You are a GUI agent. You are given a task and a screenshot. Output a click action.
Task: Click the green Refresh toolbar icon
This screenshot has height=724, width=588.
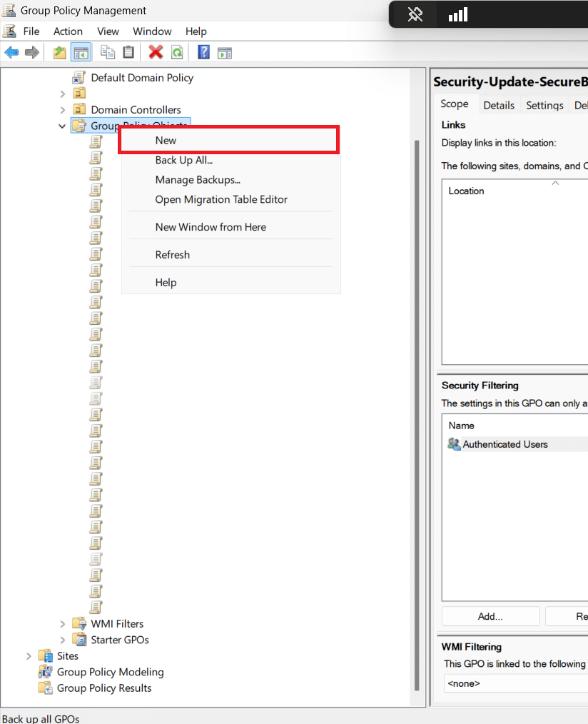pos(176,52)
